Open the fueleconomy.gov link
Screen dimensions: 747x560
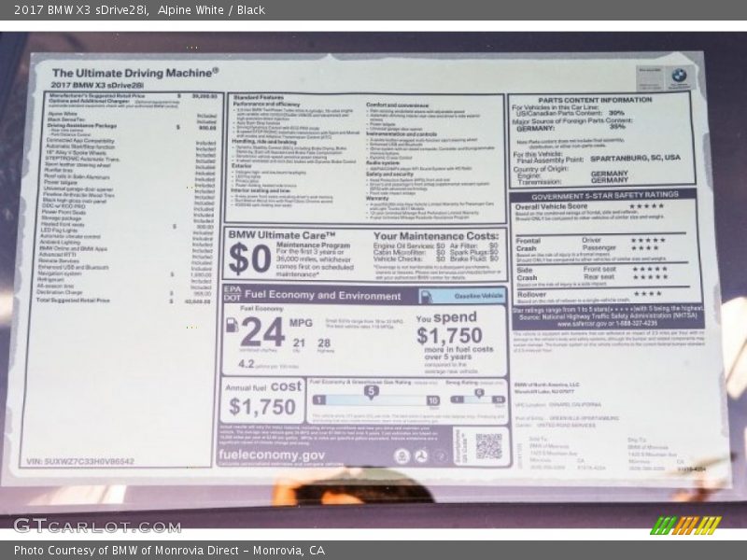272,455
